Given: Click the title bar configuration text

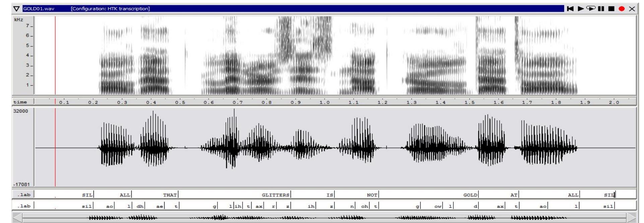Looking at the screenshot, I should (110, 9).
